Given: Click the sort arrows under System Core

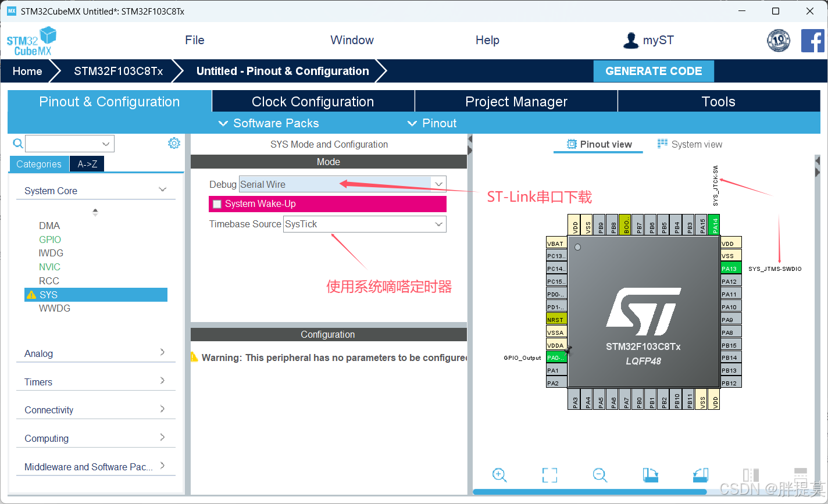Looking at the screenshot, I should coord(95,212).
